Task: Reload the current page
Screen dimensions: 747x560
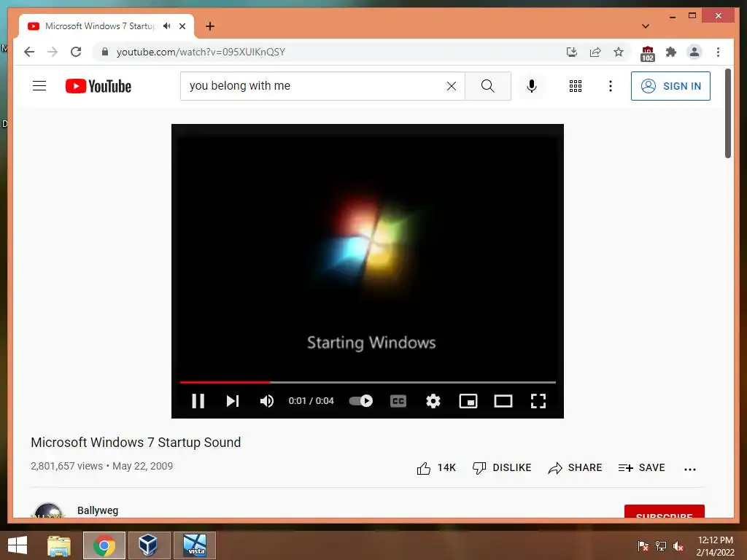Action: 76,52
